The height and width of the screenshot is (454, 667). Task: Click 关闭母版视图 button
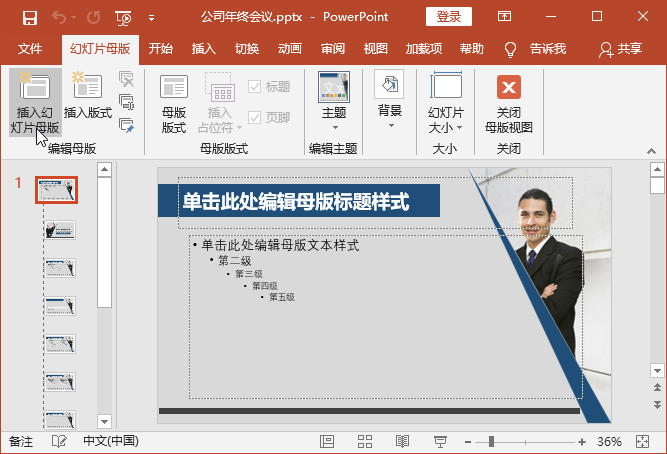coord(509,103)
